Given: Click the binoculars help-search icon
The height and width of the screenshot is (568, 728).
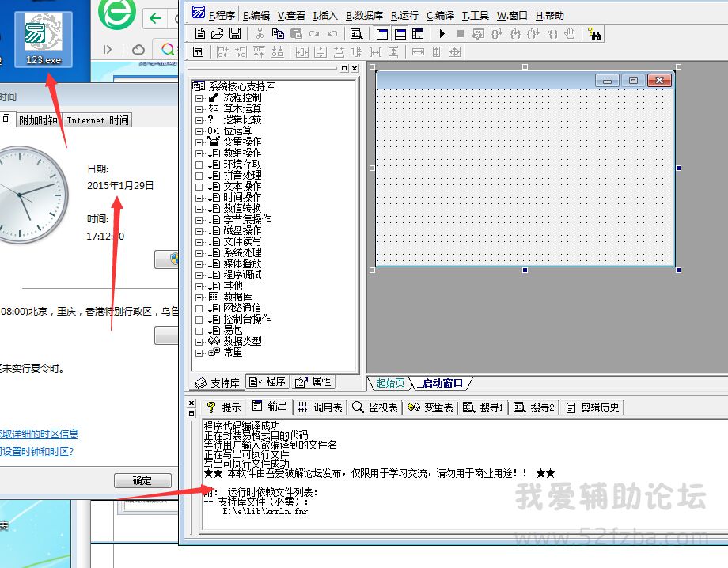Looking at the screenshot, I should (595, 33).
